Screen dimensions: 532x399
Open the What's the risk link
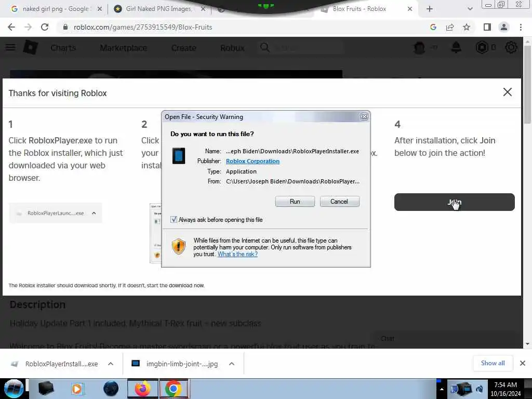point(237,254)
